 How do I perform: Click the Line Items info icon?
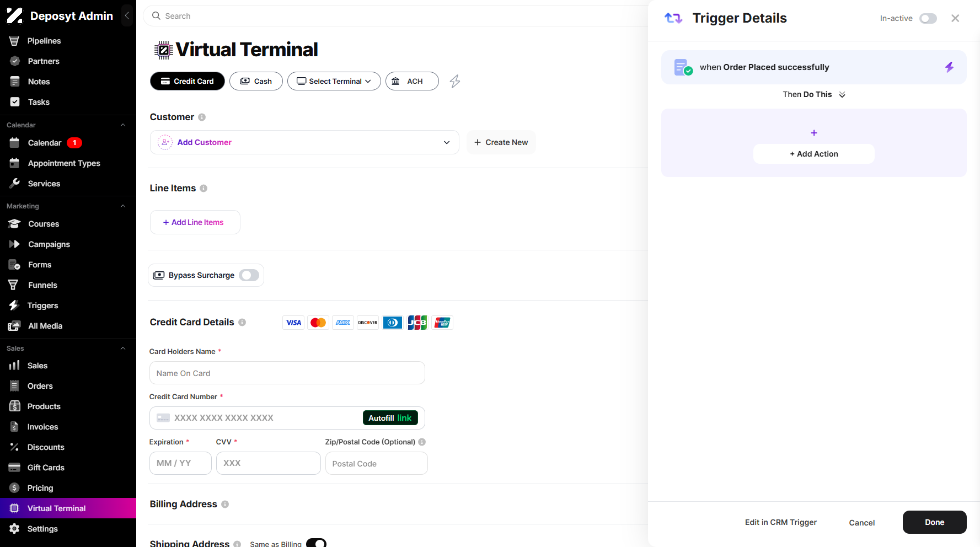tap(204, 188)
